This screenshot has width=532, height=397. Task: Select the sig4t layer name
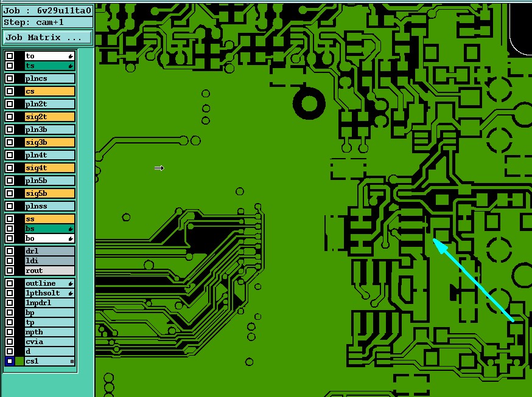49,168
